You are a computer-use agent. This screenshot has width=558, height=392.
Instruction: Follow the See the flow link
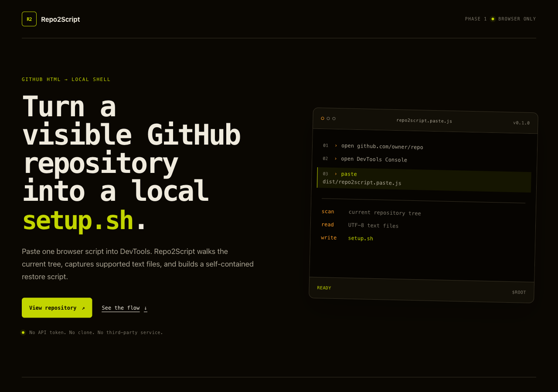tap(125, 308)
